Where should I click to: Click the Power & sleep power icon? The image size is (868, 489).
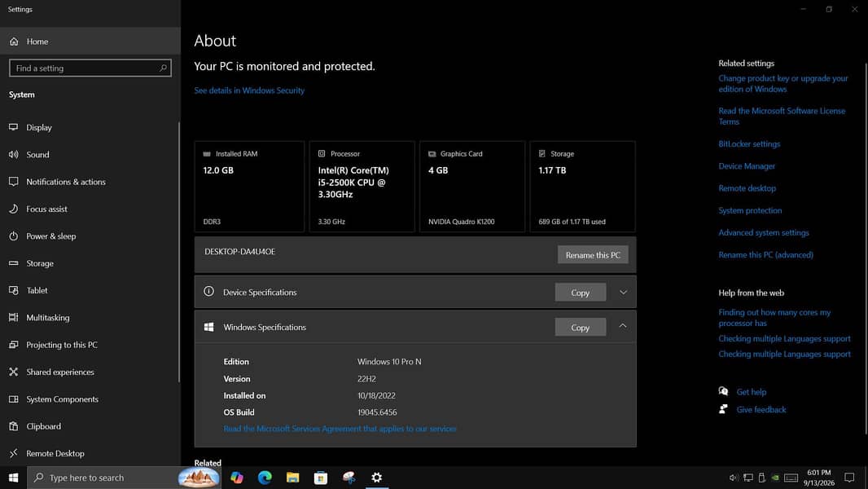point(13,236)
